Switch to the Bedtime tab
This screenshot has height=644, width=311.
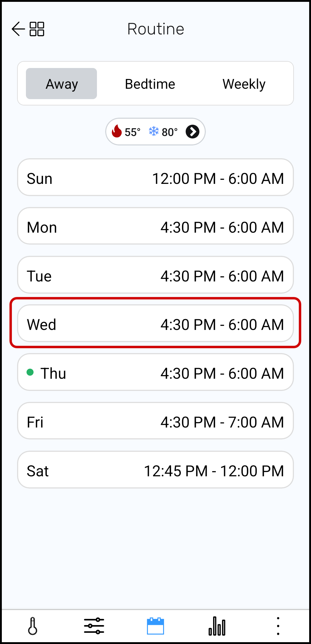pyautogui.click(x=150, y=84)
